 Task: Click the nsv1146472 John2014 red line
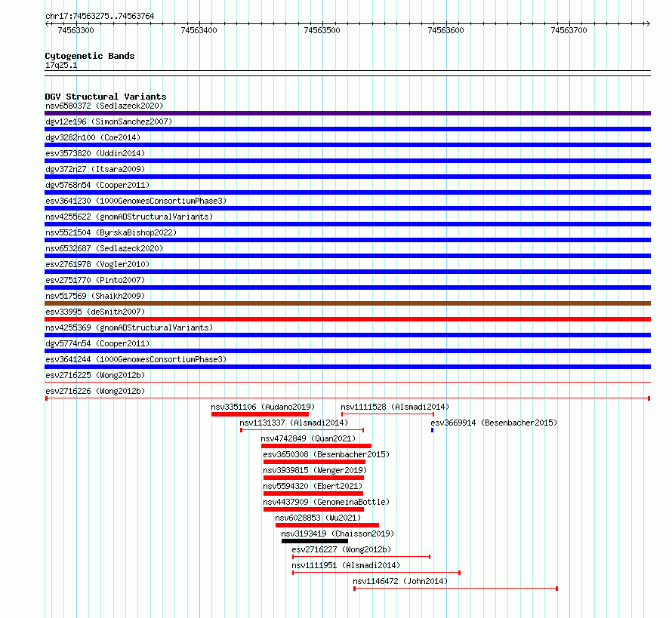[x=455, y=589]
